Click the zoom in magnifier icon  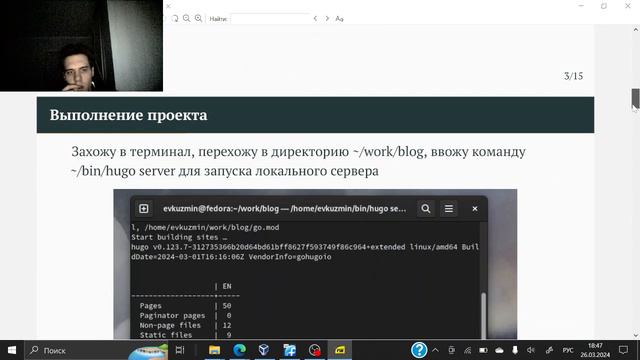pos(198,18)
